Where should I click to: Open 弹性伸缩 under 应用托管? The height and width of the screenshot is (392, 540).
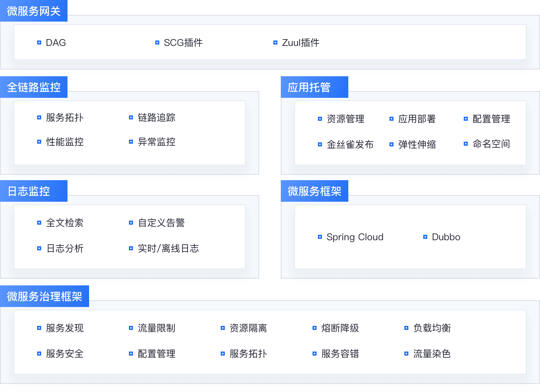pyautogui.click(x=417, y=144)
